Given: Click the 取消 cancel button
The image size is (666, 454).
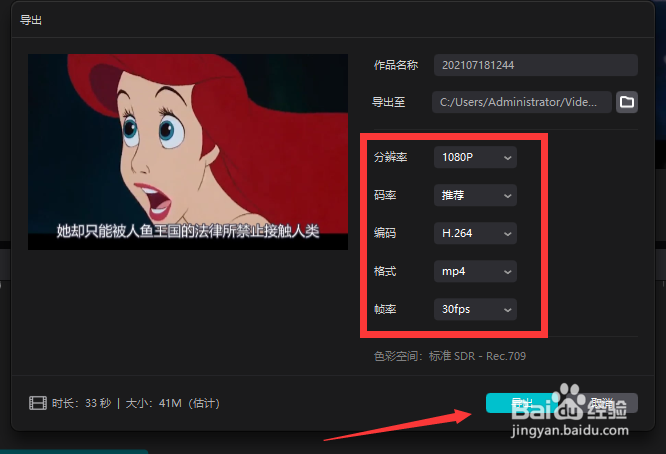Looking at the screenshot, I should point(602,403).
